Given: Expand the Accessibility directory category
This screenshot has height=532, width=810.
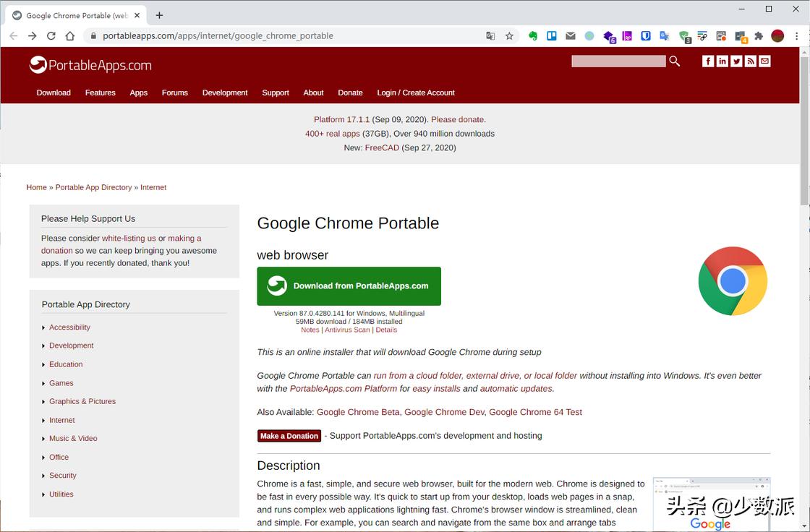Looking at the screenshot, I should coord(69,327).
